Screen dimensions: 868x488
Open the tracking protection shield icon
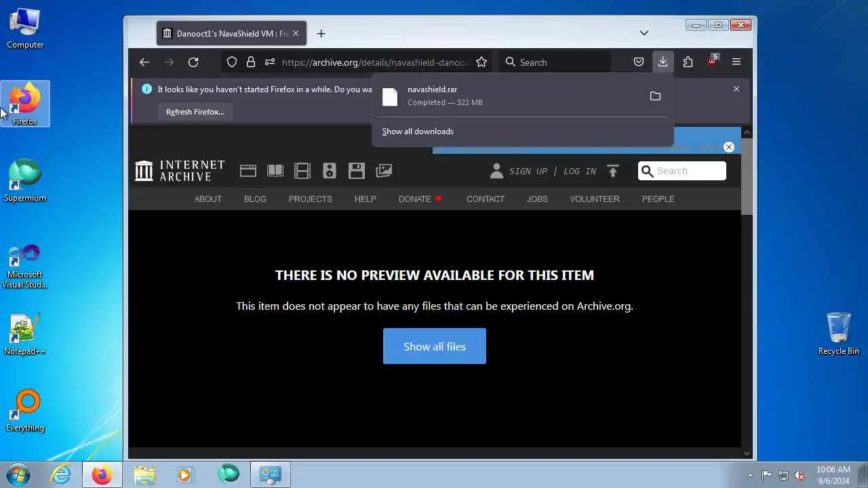click(x=232, y=62)
